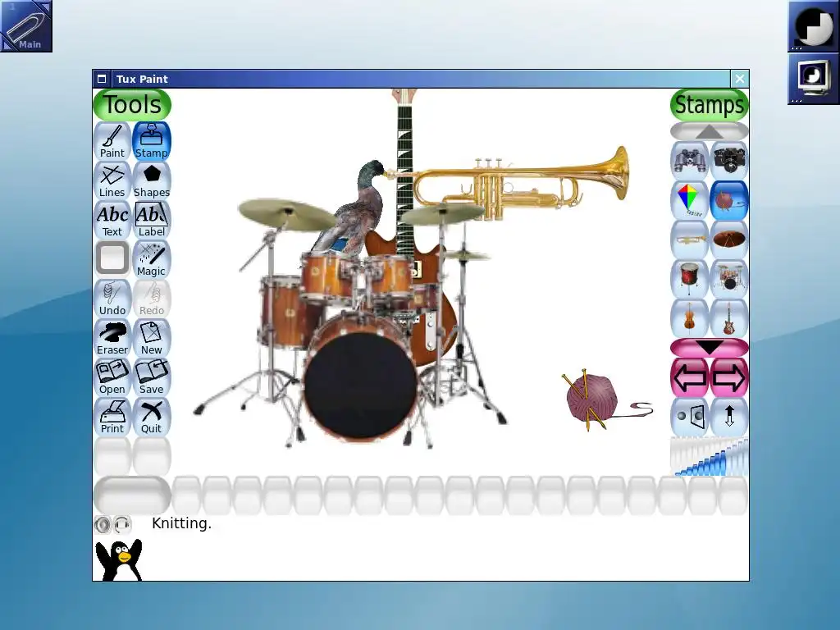
Task: Play the stamp spoken description button
Action: [122, 524]
